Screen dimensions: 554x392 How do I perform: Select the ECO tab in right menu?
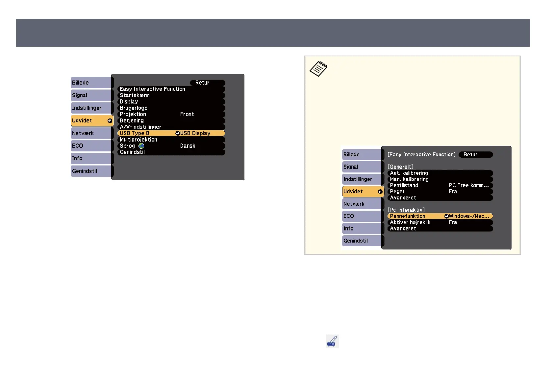click(x=361, y=216)
